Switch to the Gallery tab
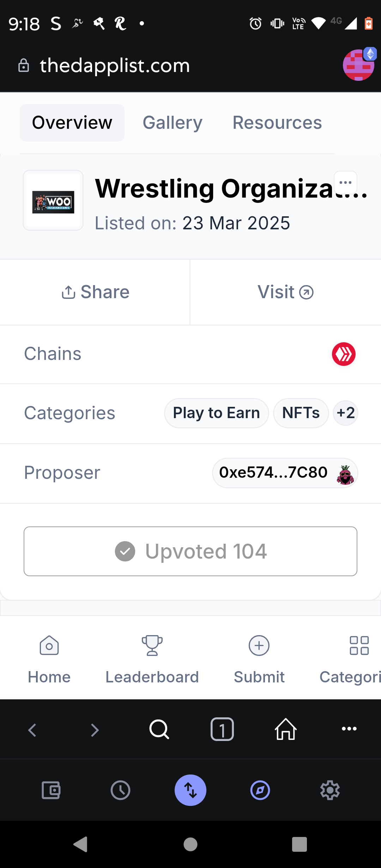Screen dimensions: 381x868 [173, 123]
